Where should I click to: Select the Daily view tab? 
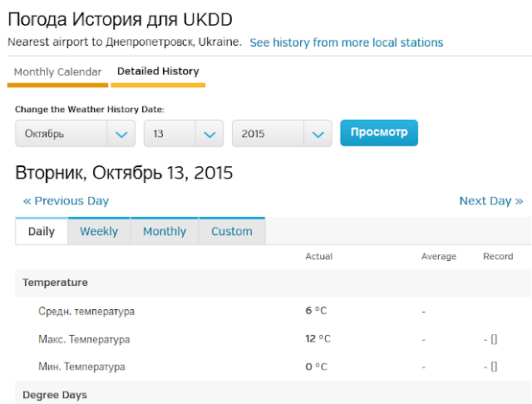pos(42,231)
